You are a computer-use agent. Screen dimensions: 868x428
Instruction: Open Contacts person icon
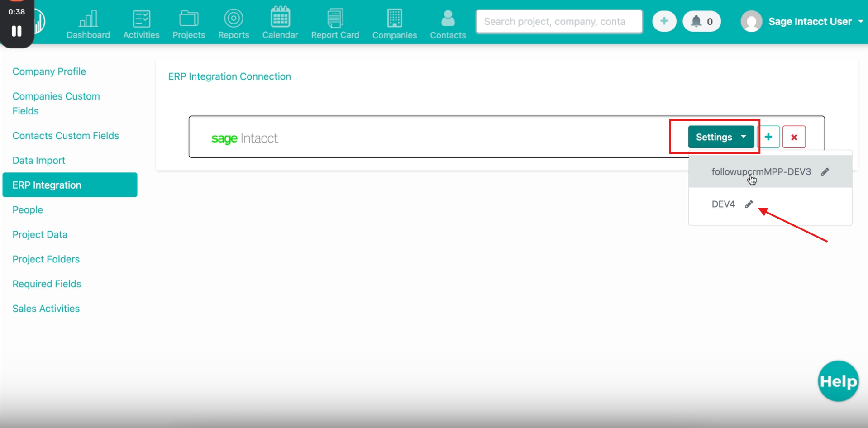448,19
